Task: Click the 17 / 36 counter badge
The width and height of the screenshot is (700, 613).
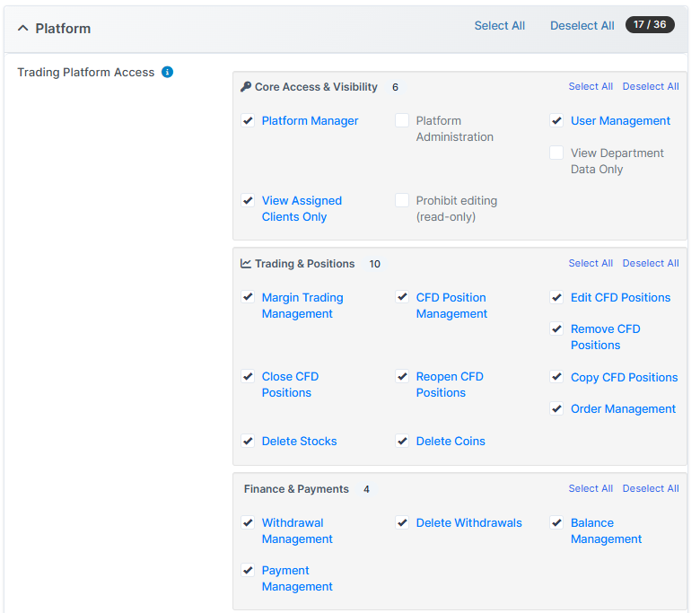Action: [x=650, y=25]
